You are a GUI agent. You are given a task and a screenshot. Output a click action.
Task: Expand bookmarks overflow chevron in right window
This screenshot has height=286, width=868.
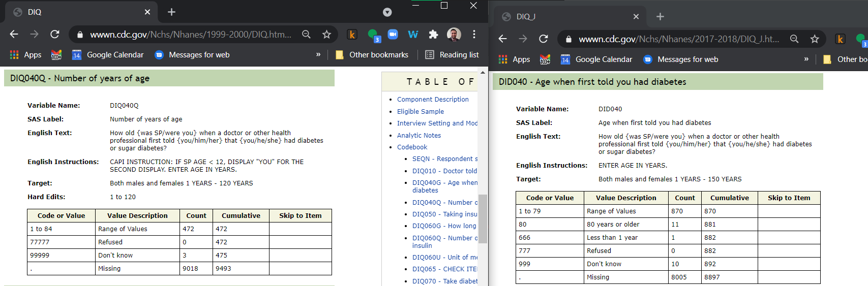coord(806,59)
